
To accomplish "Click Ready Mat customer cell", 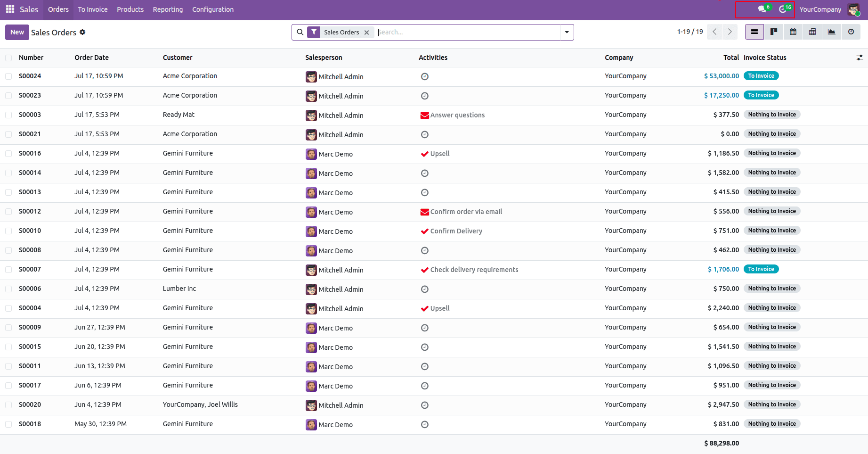I will click(x=178, y=115).
